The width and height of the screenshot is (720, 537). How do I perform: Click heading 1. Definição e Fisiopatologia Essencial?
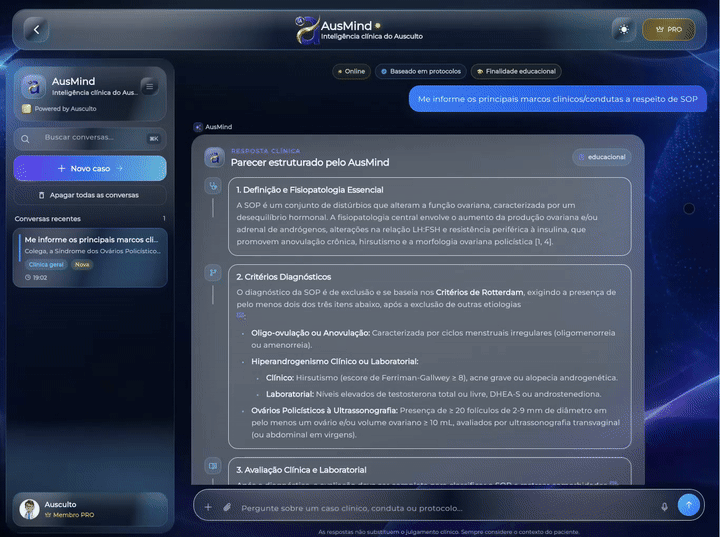(x=310, y=190)
